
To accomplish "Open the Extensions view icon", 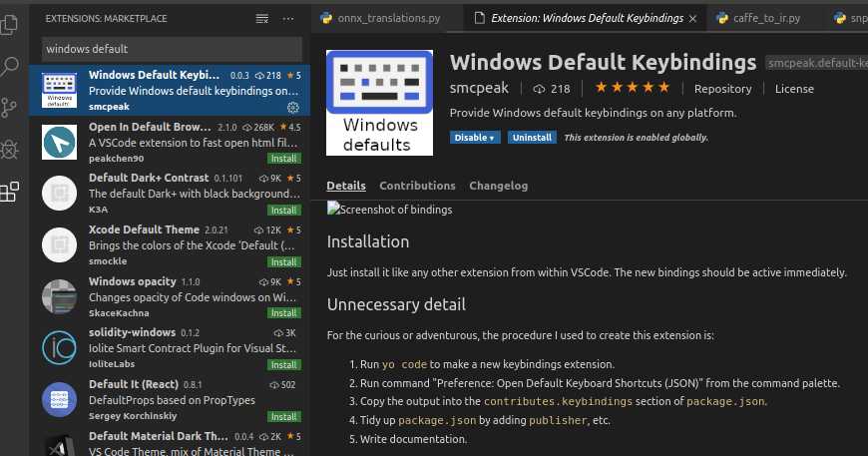I will click(9, 192).
